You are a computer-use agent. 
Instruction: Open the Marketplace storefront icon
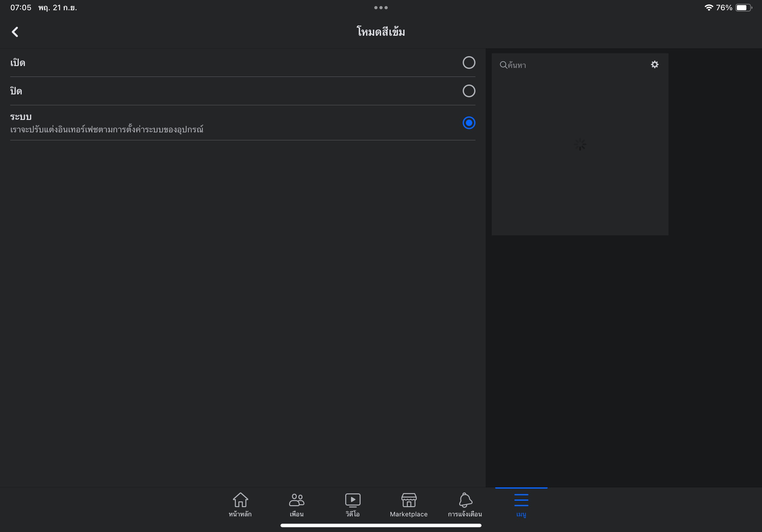point(408,500)
